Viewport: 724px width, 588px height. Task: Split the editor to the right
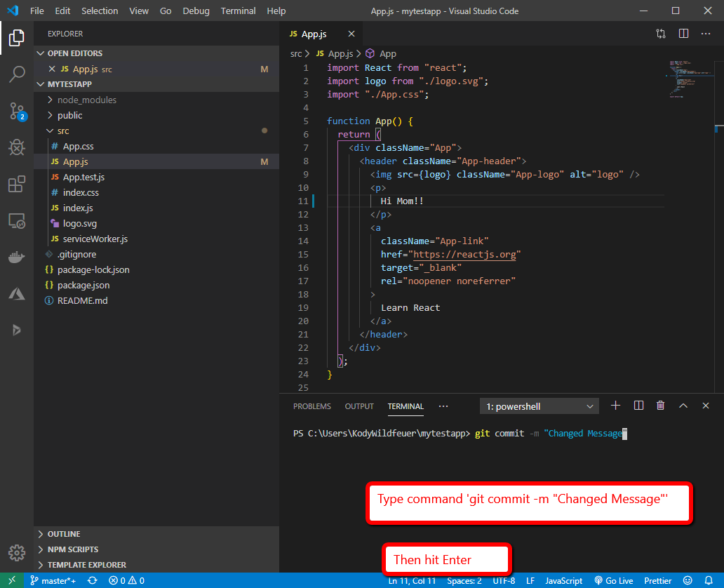683,34
